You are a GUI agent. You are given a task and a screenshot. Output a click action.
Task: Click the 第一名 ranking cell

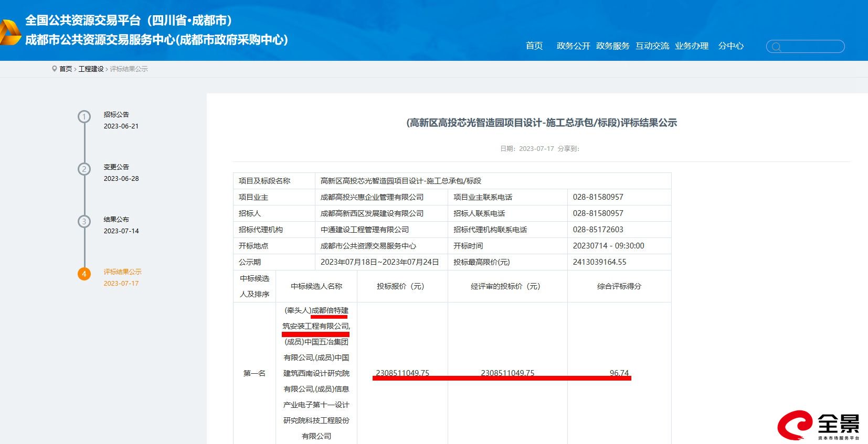click(x=255, y=373)
